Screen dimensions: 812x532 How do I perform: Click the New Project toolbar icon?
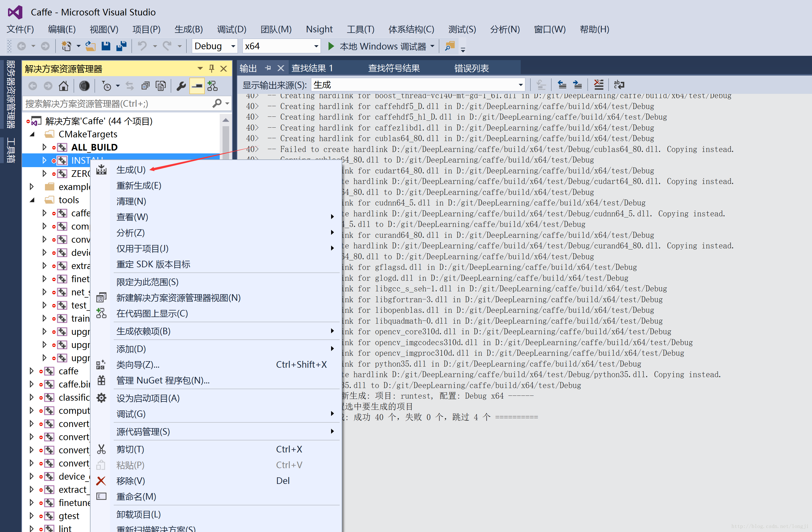click(x=66, y=46)
